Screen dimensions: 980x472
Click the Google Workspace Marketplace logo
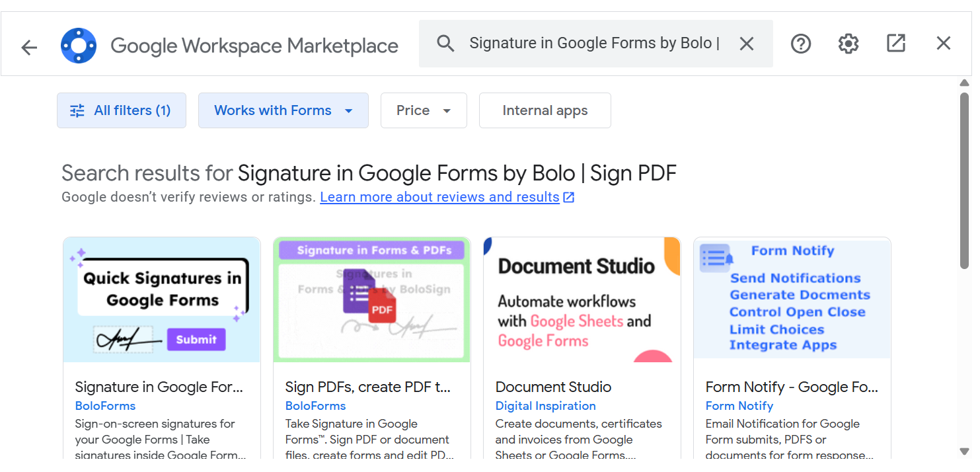tap(79, 46)
